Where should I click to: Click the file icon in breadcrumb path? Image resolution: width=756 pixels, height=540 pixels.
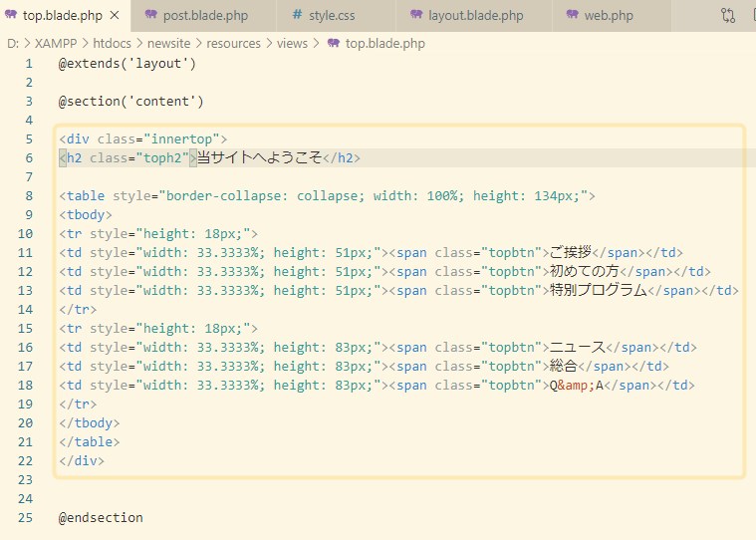coord(334,44)
